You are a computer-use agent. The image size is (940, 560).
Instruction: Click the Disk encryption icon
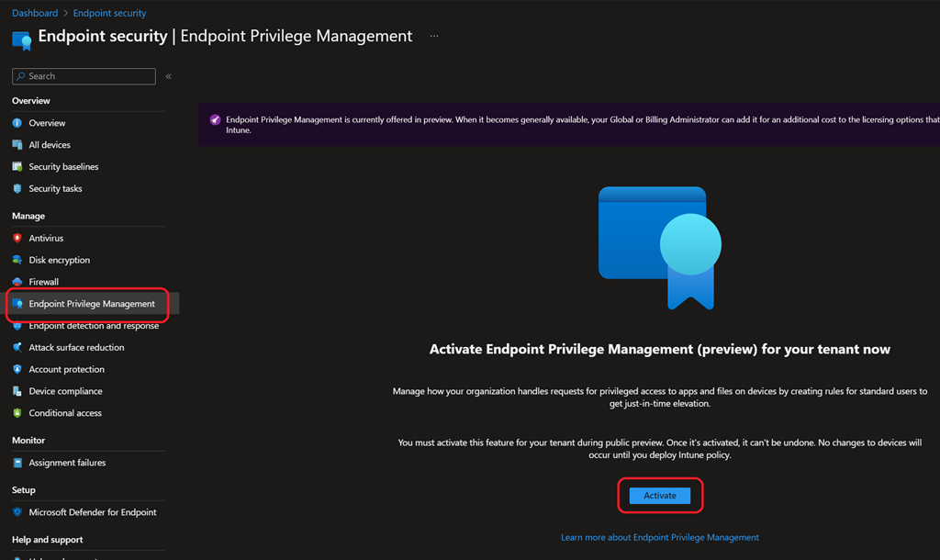tap(17, 260)
